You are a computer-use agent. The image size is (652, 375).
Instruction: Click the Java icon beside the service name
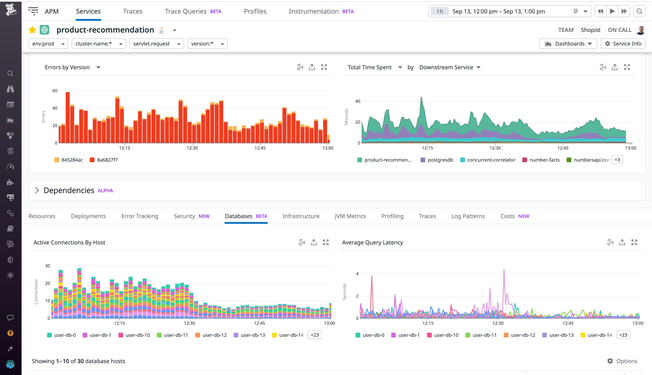162,30
